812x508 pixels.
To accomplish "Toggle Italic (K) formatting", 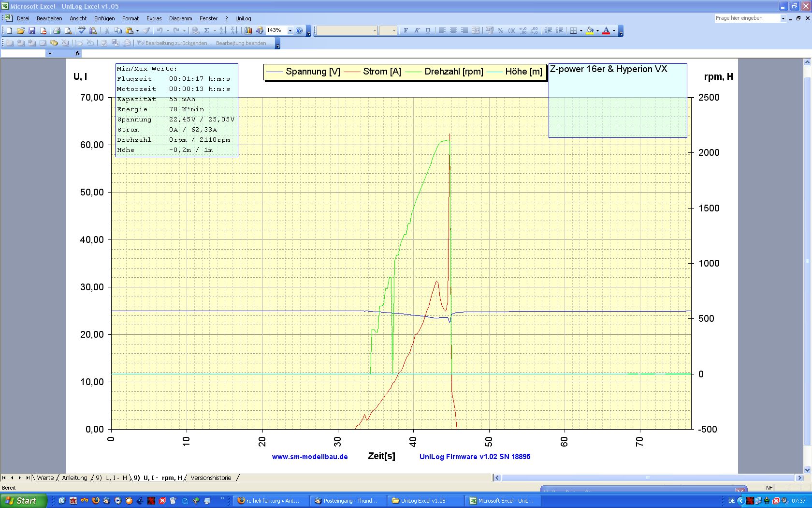I will pos(417,30).
